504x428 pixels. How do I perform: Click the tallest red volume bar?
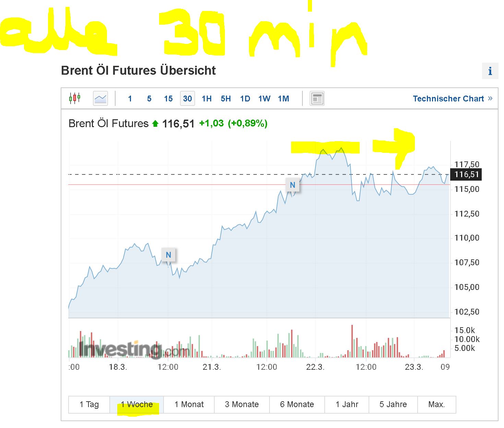(352, 341)
